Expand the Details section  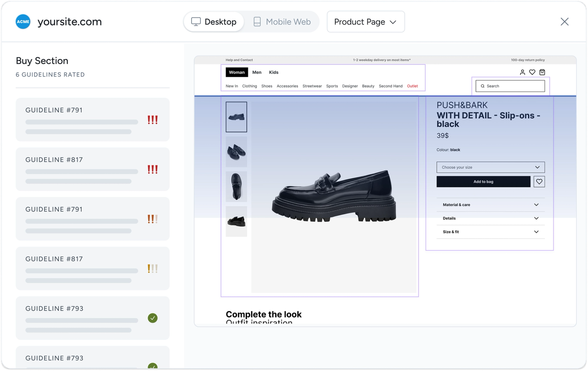[490, 218]
